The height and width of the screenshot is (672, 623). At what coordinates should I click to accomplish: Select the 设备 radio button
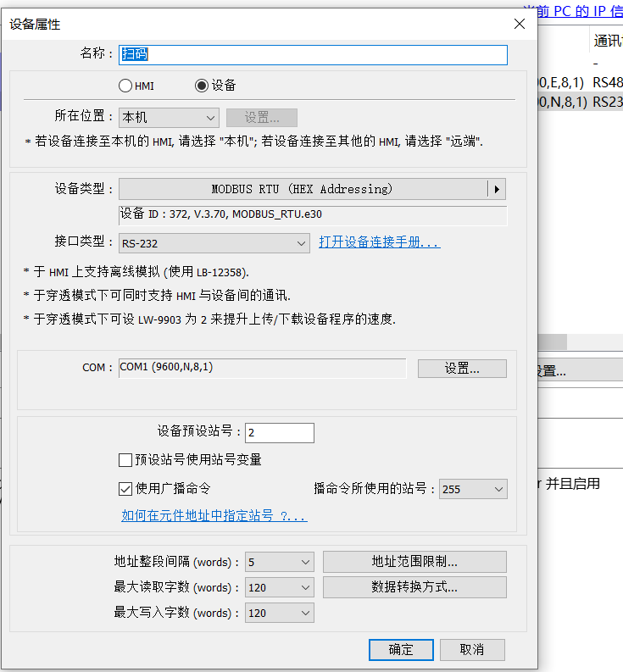[x=201, y=86]
